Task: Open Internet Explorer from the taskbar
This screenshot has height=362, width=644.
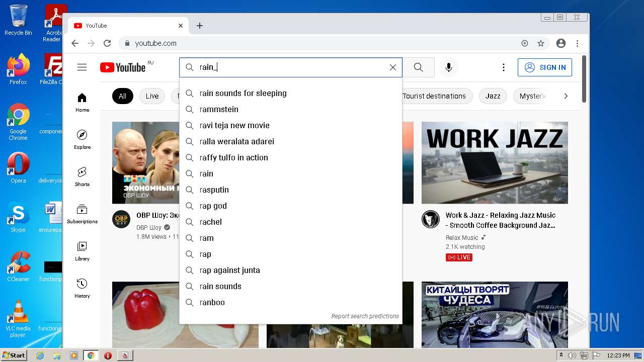Action: point(40,355)
